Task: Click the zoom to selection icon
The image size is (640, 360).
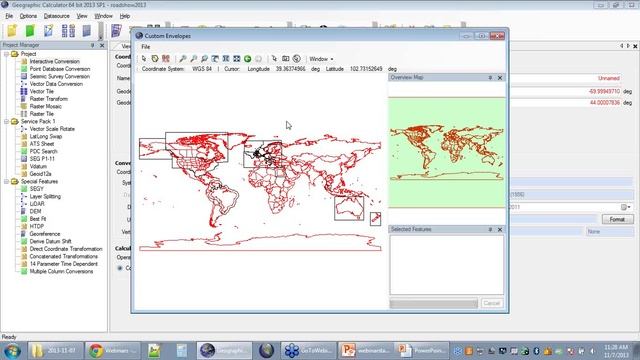Action: point(226,59)
